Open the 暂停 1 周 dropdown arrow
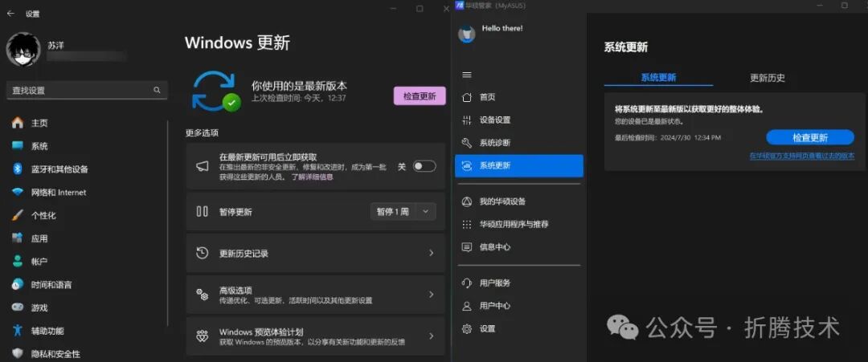 pos(425,212)
